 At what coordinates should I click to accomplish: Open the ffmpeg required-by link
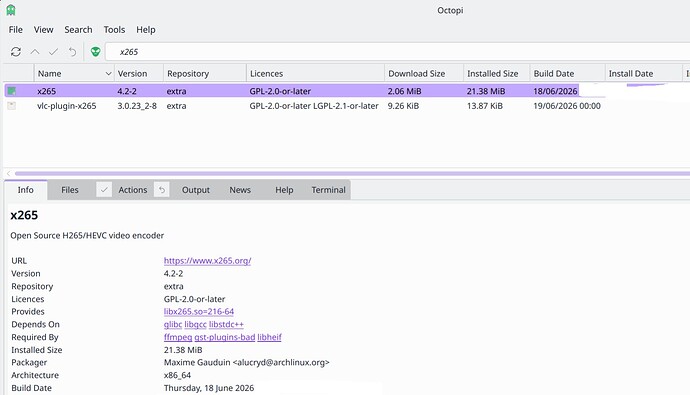point(178,337)
